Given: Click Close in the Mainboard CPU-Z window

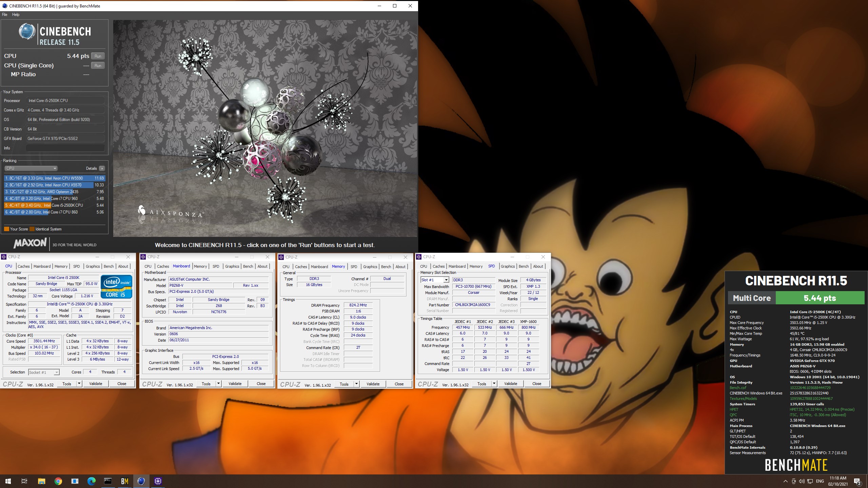Looking at the screenshot, I should (x=261, y=384).
